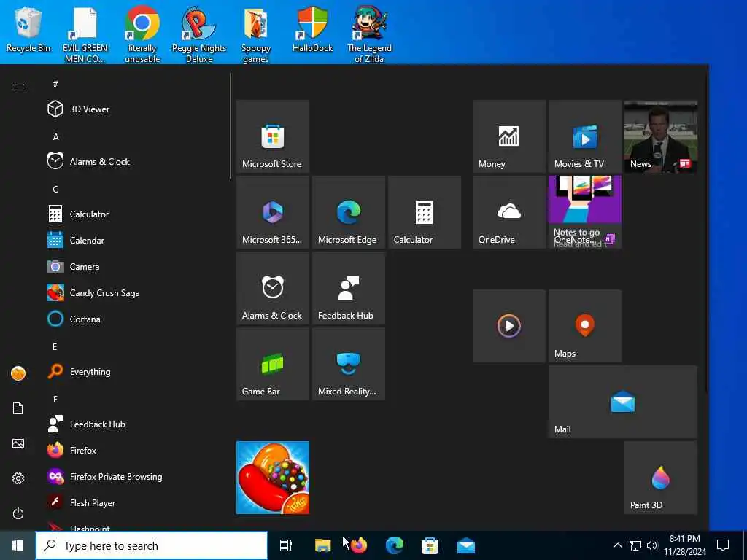This screenshot has width=747, height=560.
Task: Select the Peggle Nights Deluxe desktop shortcut
Action: pos(199,35)
